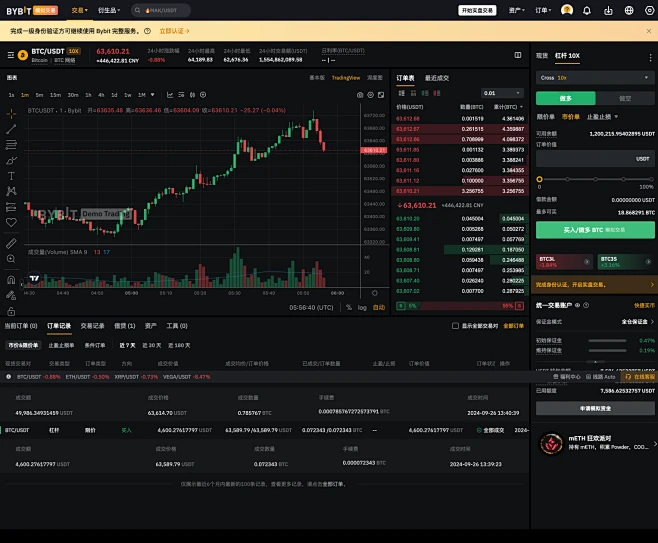658x543 pixels.
Task: Click the 订单价值 USDT input field
Action: point(595,159)
